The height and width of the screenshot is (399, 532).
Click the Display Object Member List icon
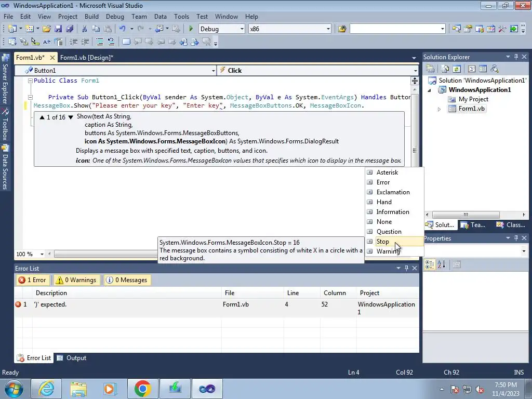(x=12, y=42)
